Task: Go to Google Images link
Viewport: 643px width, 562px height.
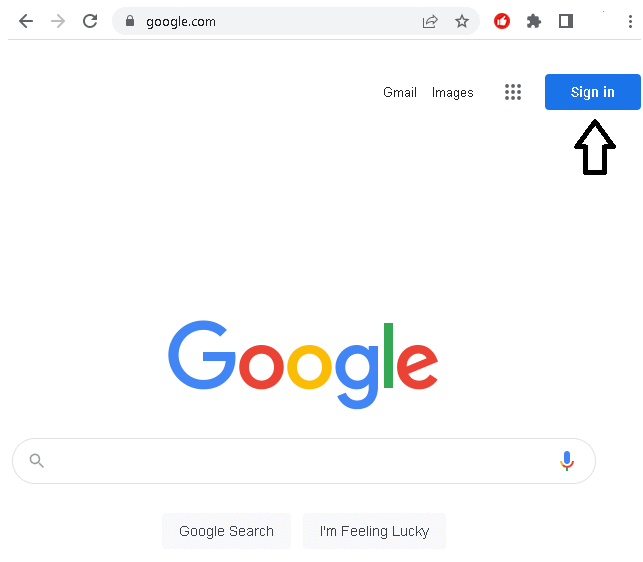Action: [x=453, y=92]
